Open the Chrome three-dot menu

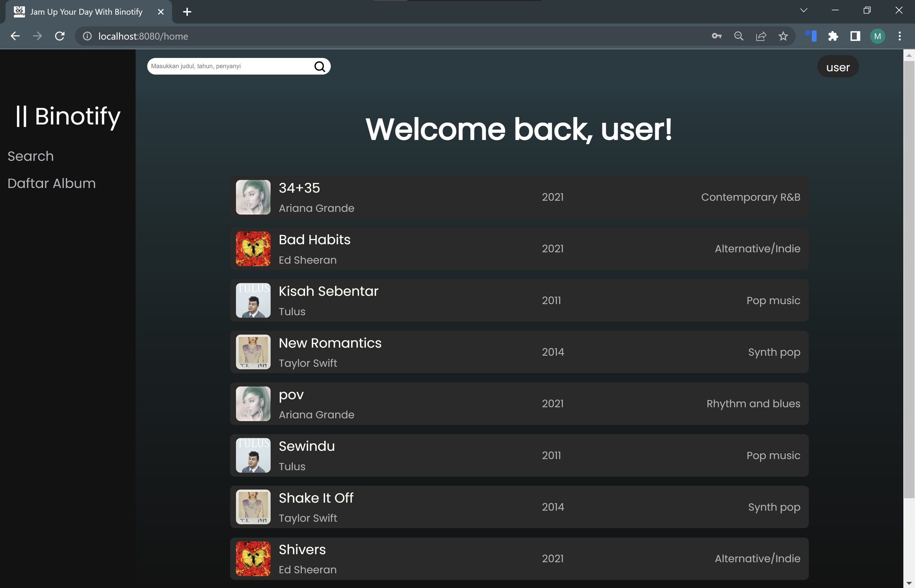pyautogui.click(x=900, y=36)
